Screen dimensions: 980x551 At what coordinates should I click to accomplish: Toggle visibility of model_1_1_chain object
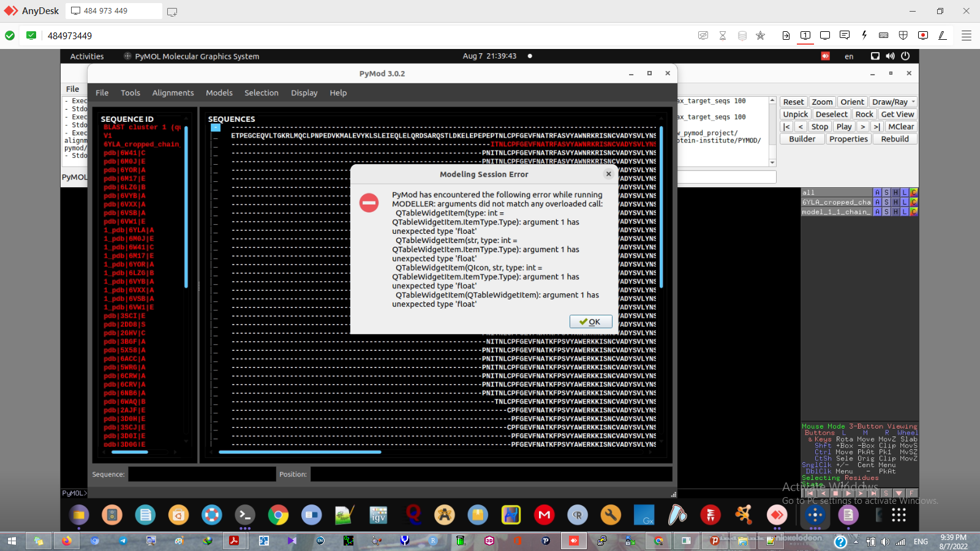pos(837,212)
